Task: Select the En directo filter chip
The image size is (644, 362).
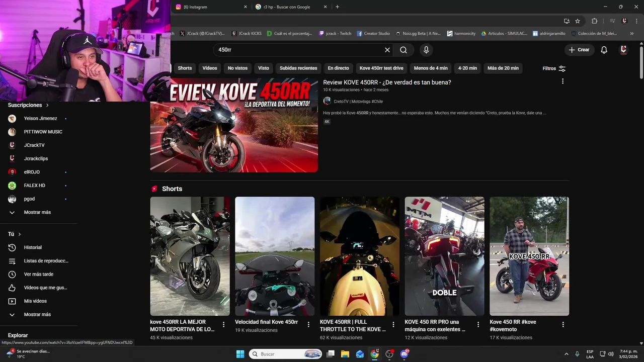Action: coord(338,68)
